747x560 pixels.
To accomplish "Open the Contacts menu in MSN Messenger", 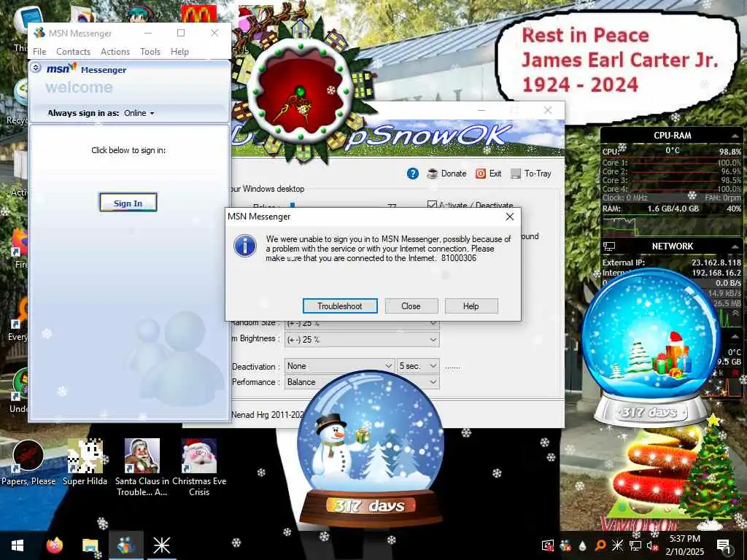I will [74, 52].
